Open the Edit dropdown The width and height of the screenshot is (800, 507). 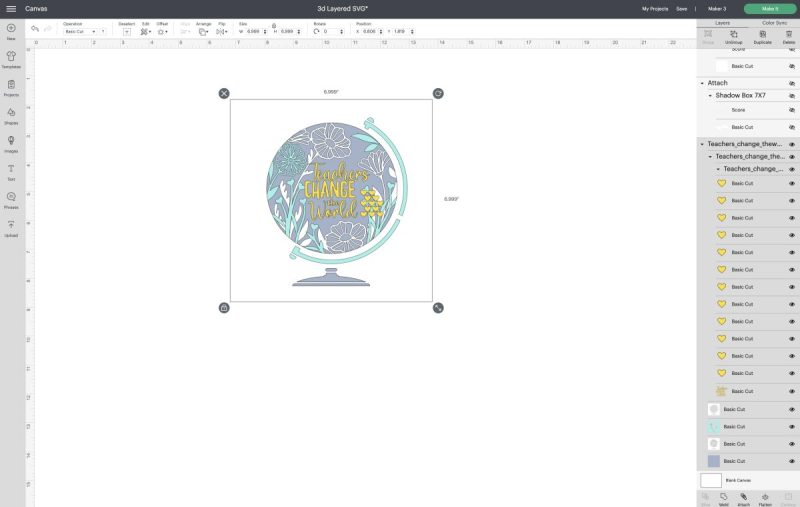[x=145, y=32]
